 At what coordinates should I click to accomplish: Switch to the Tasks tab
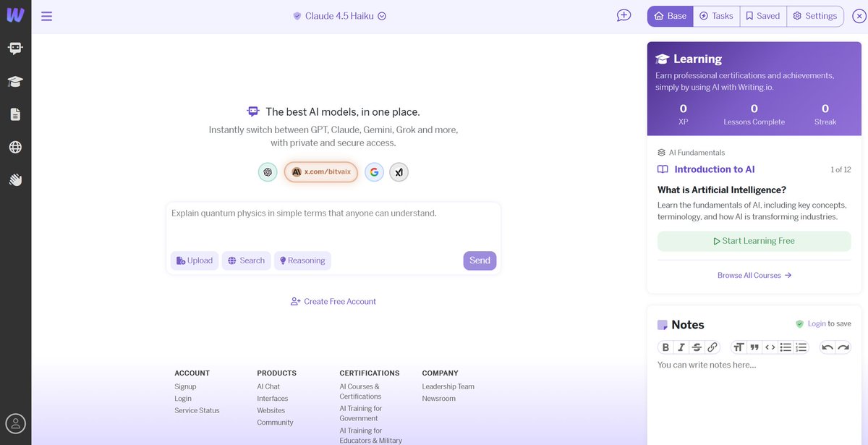click(716, 16)
